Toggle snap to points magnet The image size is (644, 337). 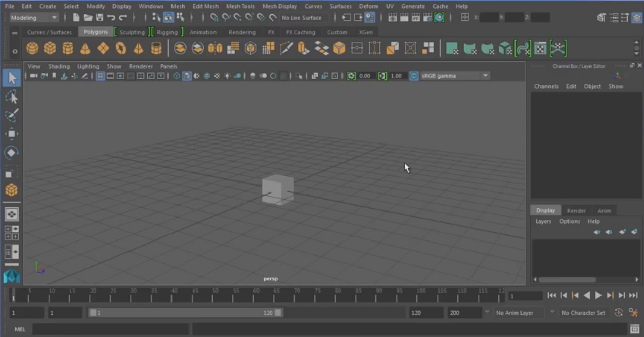[238, 17]
